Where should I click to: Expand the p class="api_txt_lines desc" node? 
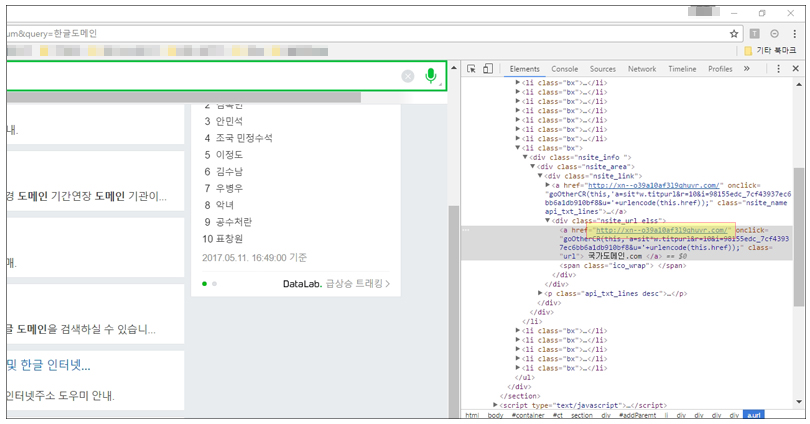click(x=540, y=293)
